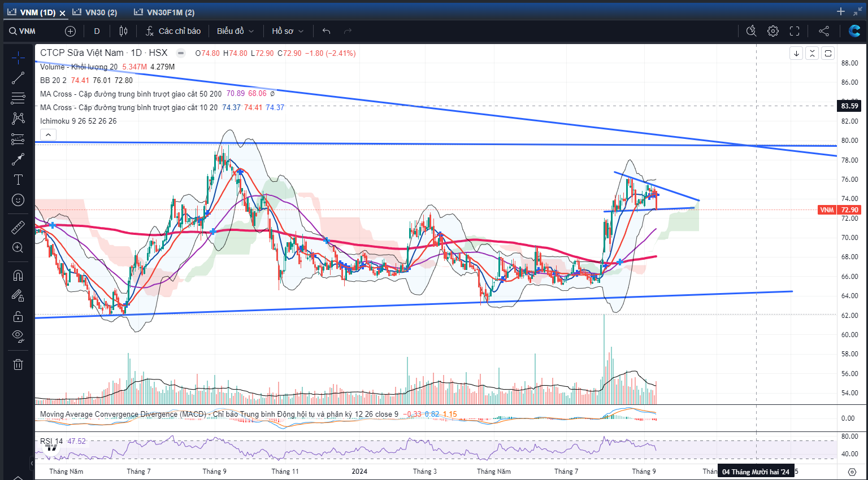This screenshot has height=480, width=868.
Task: Activate the zoom in tool
Action: point(18,247)
